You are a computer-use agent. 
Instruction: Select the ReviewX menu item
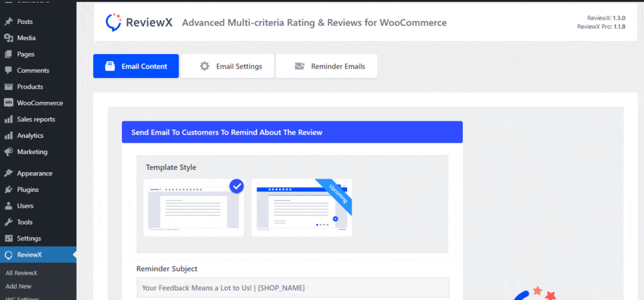(x=38, y=255)
